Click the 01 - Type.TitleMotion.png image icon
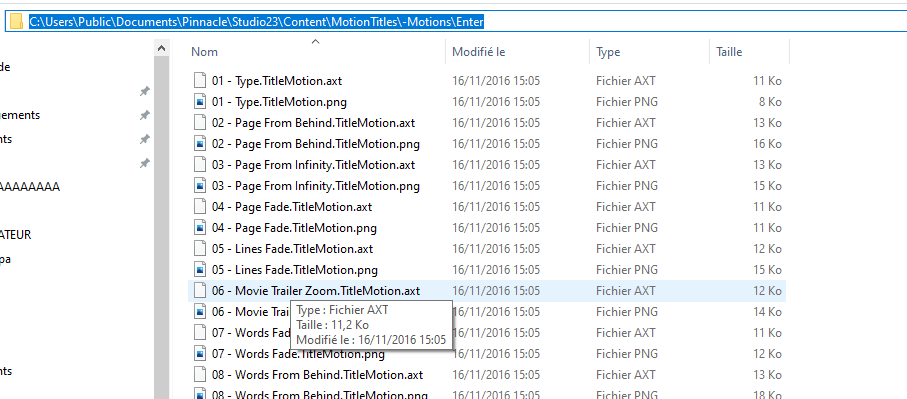The height and width of the screenshot is (399, 907). (x=200, y=102)
